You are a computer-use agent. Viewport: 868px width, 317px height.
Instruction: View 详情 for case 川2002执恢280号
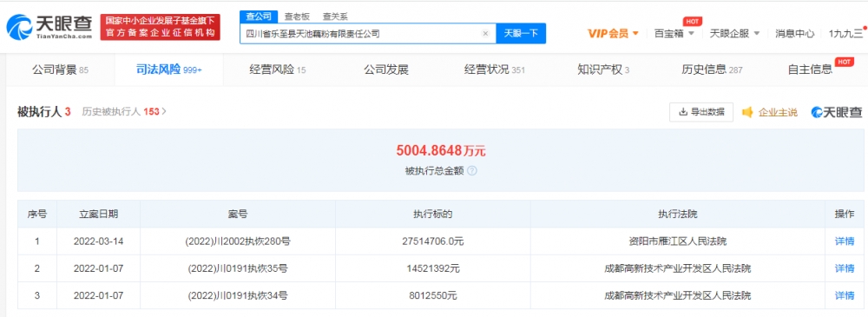click(x=845, y=241)
